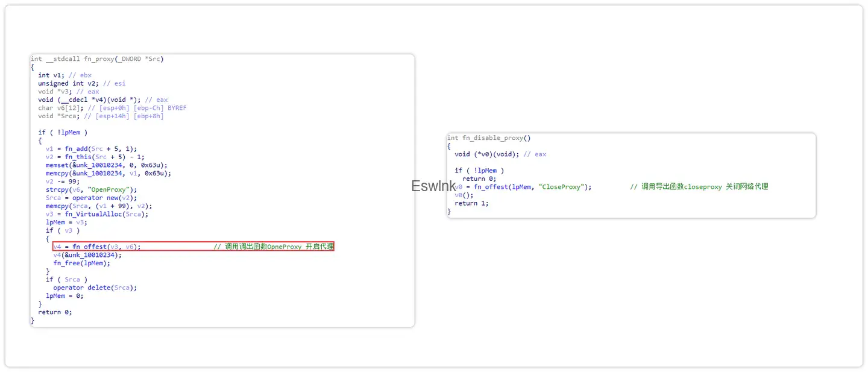
Task: Click the memset &unk_10010234 line
Action: (x=107, y=165)
